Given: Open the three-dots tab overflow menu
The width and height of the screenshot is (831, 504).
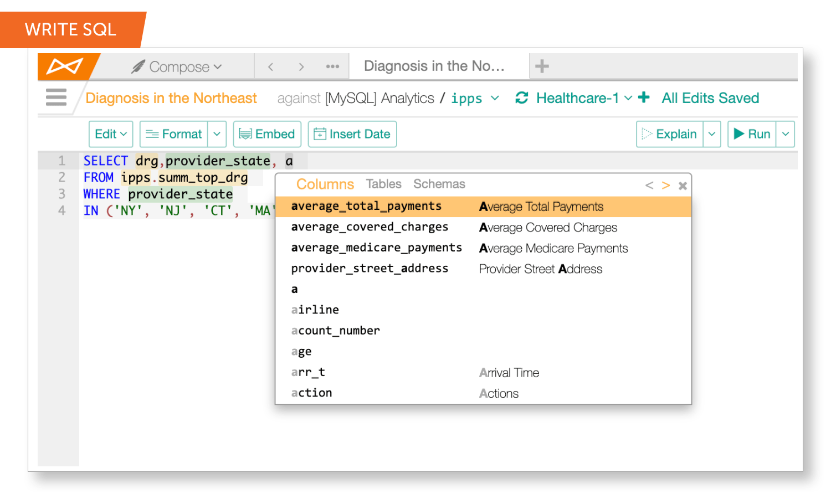Looking at the screenshot, I should point(332,67).
